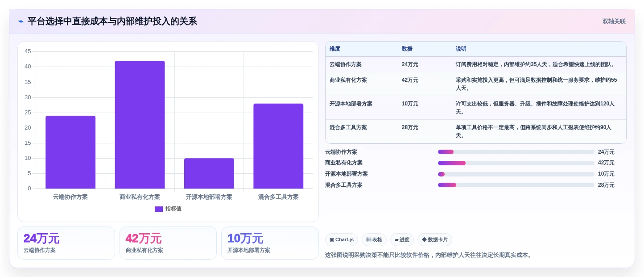This screenshot has height=277, width=644.
Task: Click the 28万元 value beside progress bar
Action: [x=606, y=185]
